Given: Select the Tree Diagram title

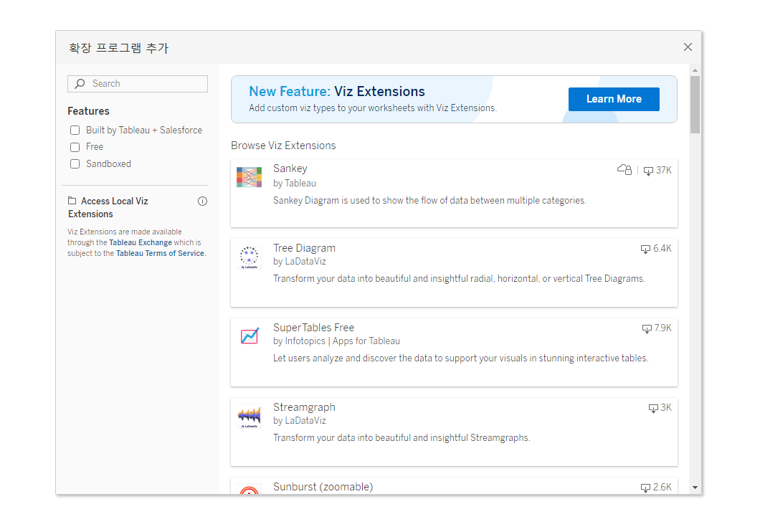Looking at the screenshot, I should (304, 248).
